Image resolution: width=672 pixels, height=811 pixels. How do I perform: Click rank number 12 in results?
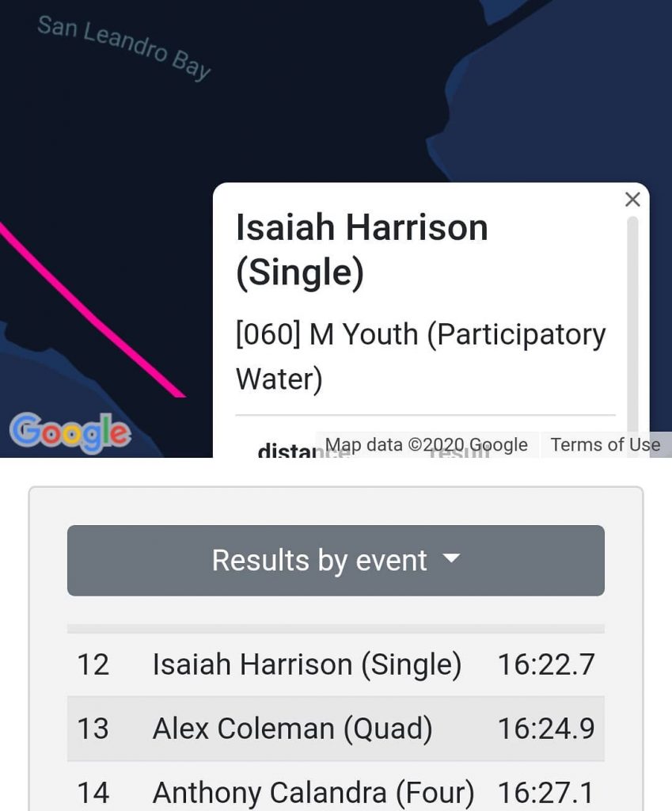(93, 664)
